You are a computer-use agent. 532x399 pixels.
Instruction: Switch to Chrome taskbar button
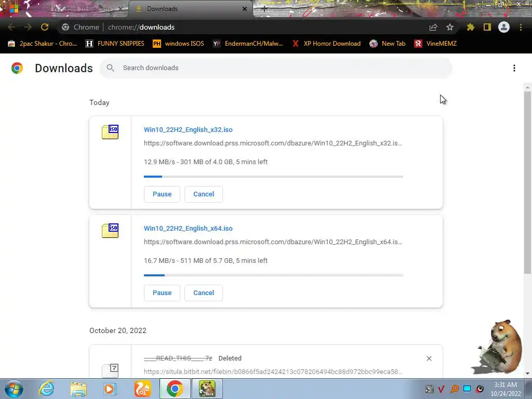pos(175,389)
